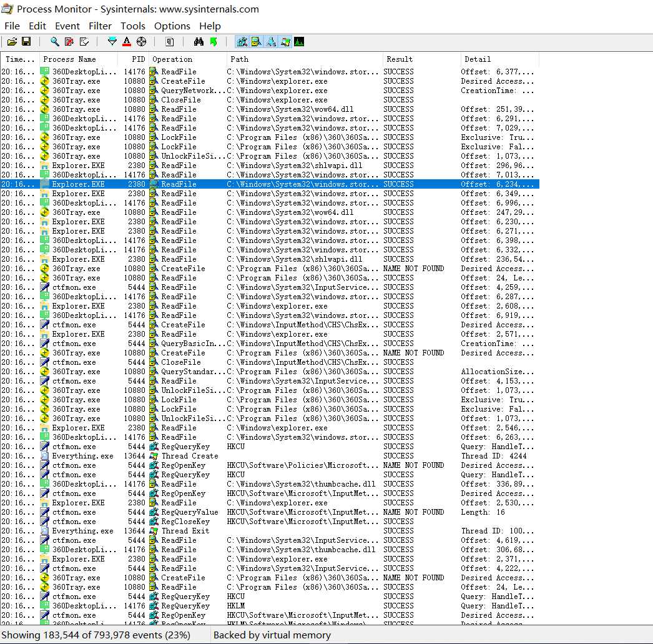Toggle Show Process and Thread Activity icon
The height and width of the screenshot is (644, 653).
285,42
